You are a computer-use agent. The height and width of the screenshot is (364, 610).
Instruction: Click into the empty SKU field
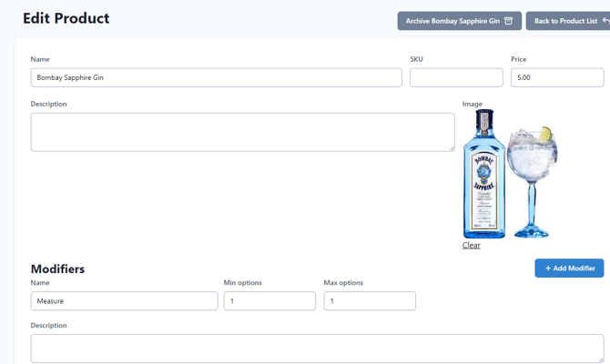[456, 78]
